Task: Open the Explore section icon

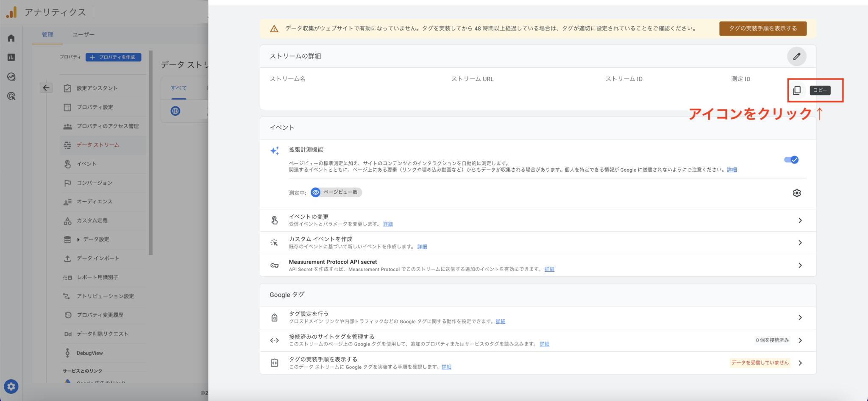Action: (11, 77)
